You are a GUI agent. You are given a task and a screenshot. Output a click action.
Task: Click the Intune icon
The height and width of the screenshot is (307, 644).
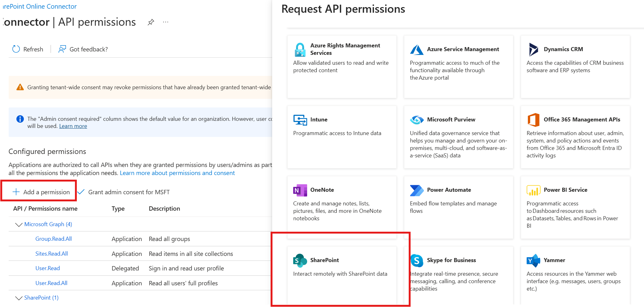(x=300, y=120)
